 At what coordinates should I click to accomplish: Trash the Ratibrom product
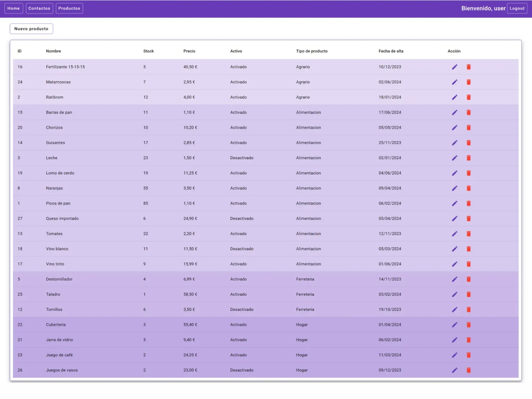pyautogui.click(x=469, y=97)
